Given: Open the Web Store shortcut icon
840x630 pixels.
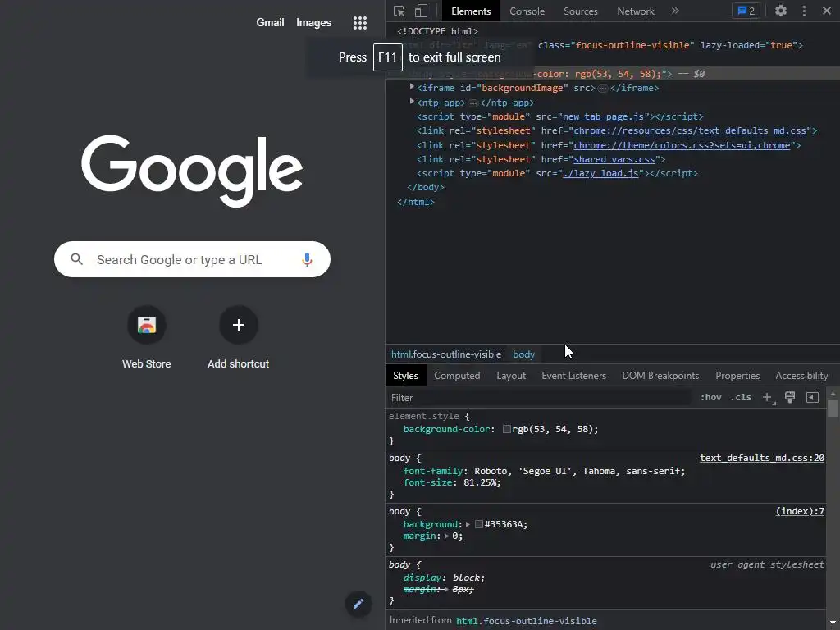Looking at the screenshot, I should click(x=146, y=325).
